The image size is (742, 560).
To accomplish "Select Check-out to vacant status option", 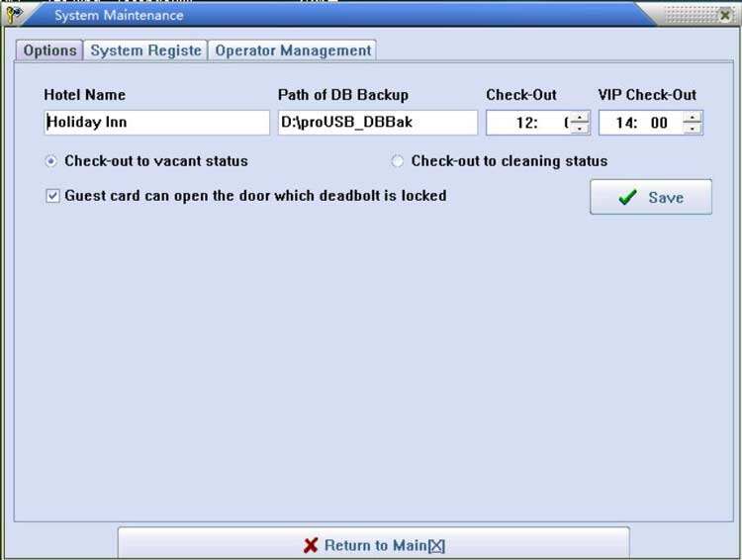I will click(x=51, y=161).
